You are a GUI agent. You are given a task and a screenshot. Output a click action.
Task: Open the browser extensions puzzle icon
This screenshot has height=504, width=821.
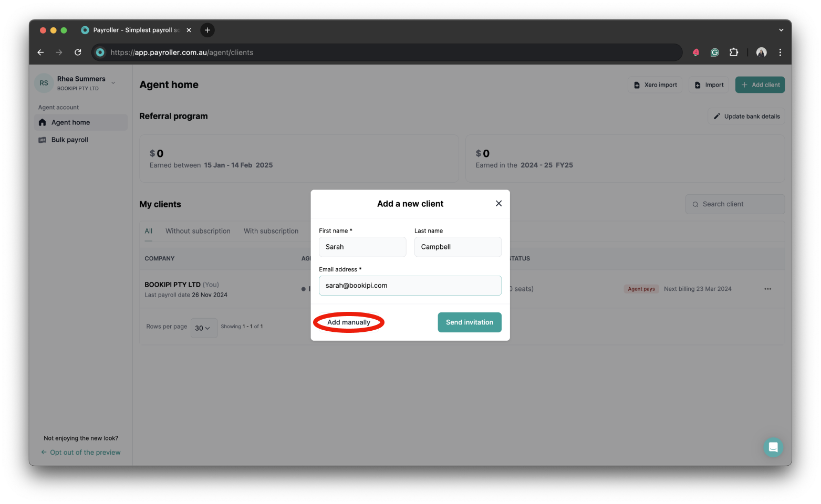tap(733, 52)
